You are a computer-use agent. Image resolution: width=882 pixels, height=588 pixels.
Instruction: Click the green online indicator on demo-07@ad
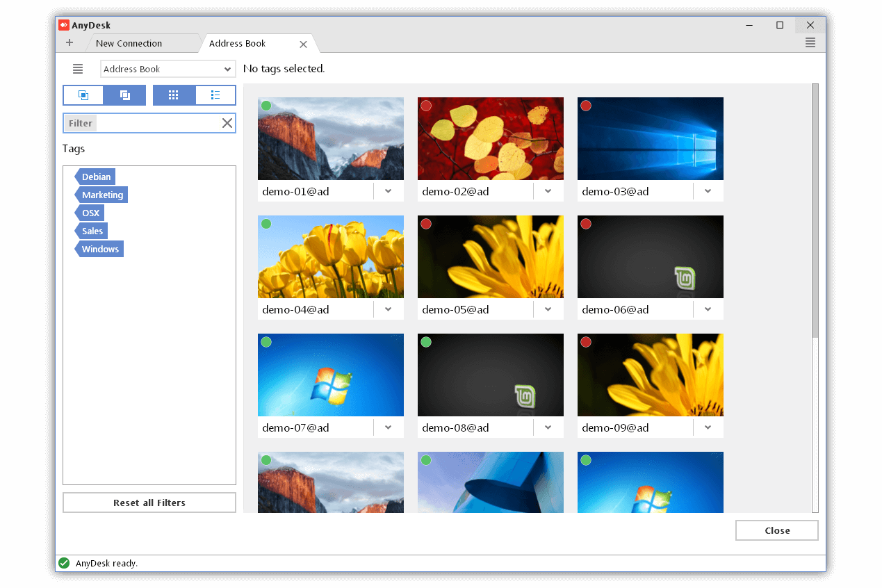tap(266, 342)
